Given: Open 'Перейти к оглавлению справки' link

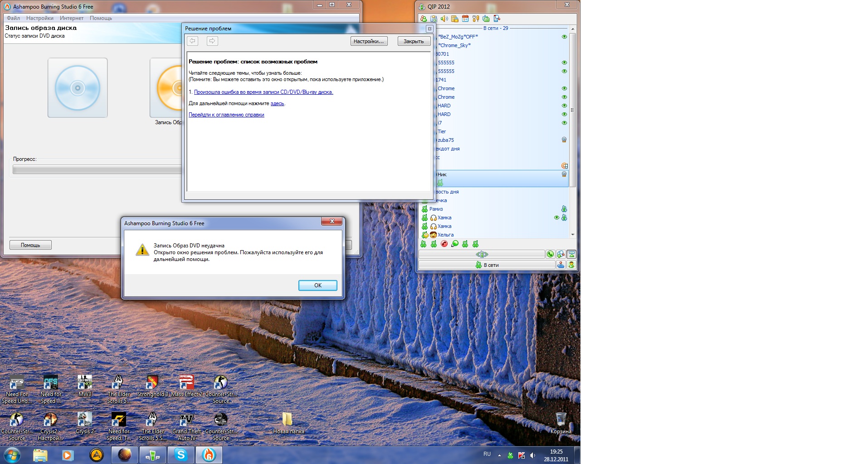Looking at the screenshot, I should [x=226, y=115].
